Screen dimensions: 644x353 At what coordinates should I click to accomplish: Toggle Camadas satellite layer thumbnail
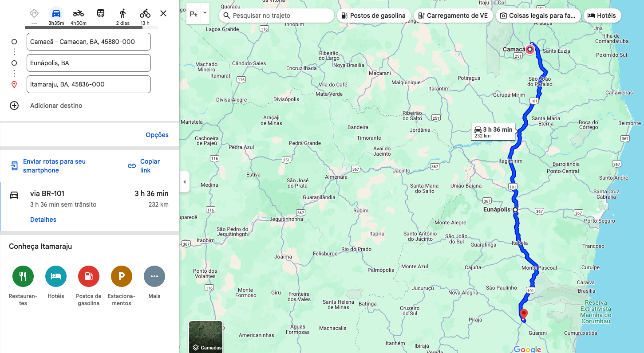[x=206, y=337]
